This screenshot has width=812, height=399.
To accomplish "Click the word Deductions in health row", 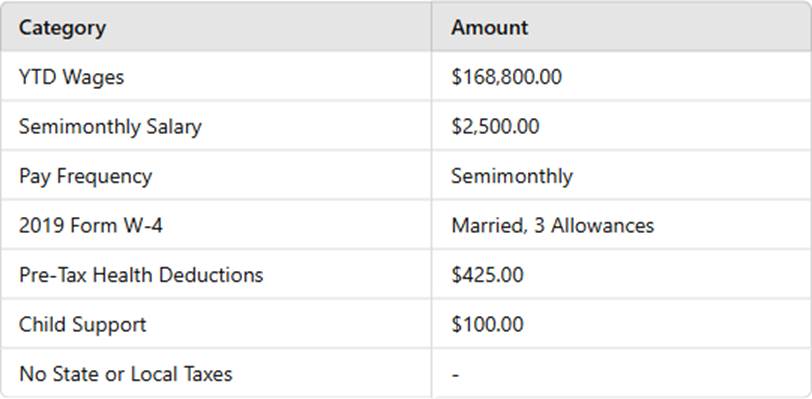I will 211,275.
